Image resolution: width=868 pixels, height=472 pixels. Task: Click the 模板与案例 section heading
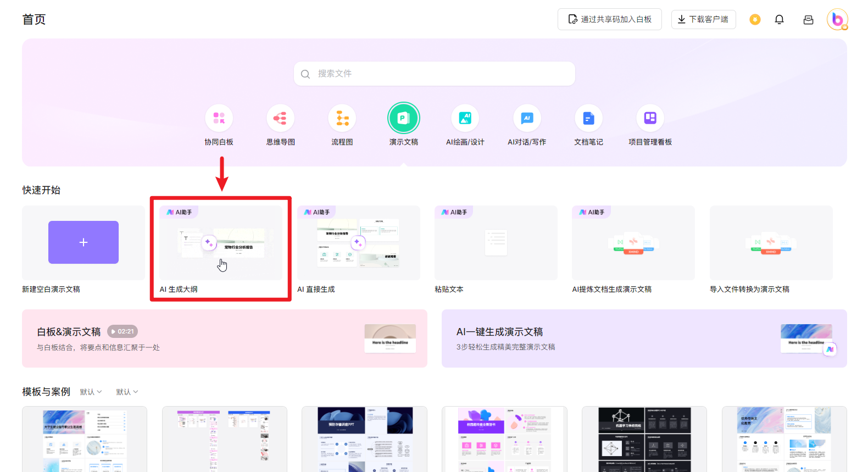(x=46, y=392)
